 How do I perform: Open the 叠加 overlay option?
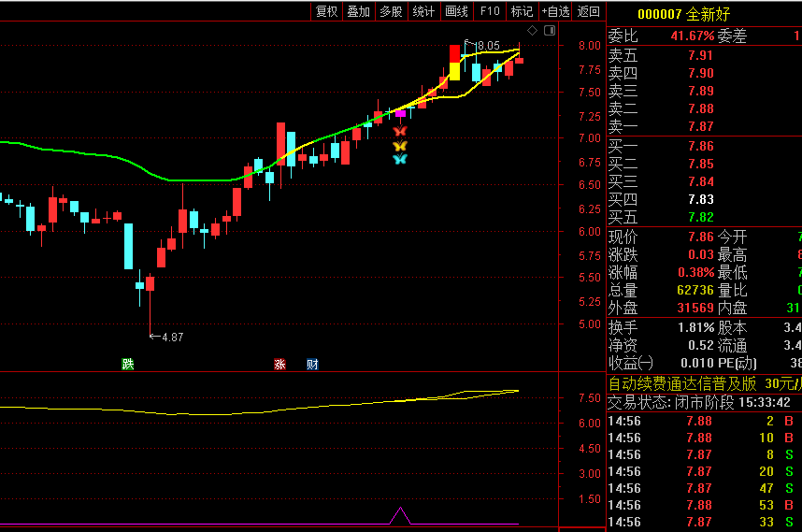359,11
